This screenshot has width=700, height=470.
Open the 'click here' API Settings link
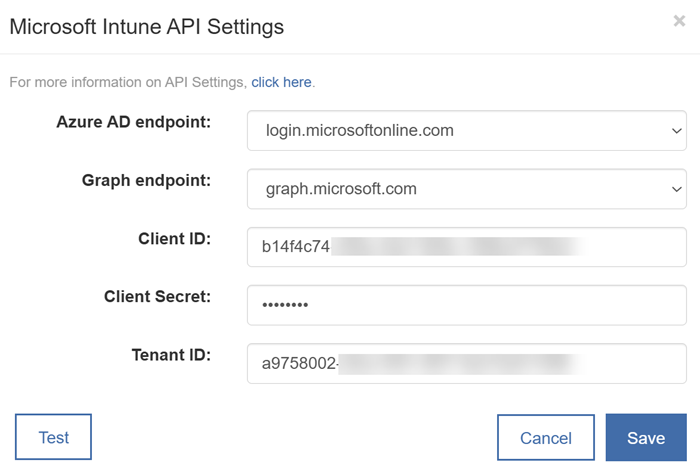click(x=281, y=82)
